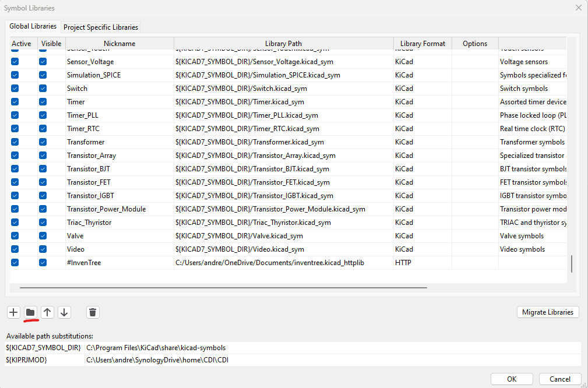Click the Voltage sensors description cell

tap(533, 62)
